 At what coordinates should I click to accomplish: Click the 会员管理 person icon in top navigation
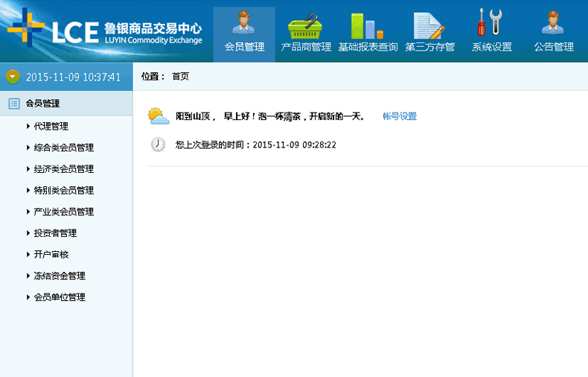[x=244, y=24]
